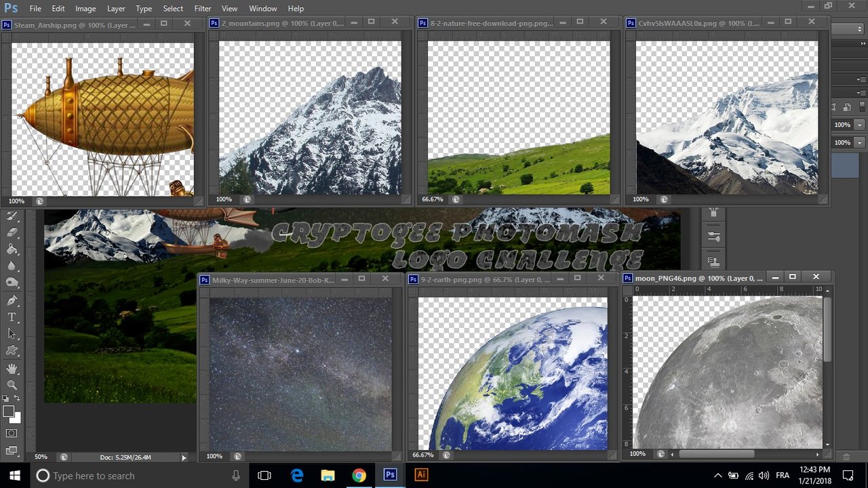868x488 pixels.
Task: Click status icon in Steam_Airship.png window
Action: pos(39,201)
